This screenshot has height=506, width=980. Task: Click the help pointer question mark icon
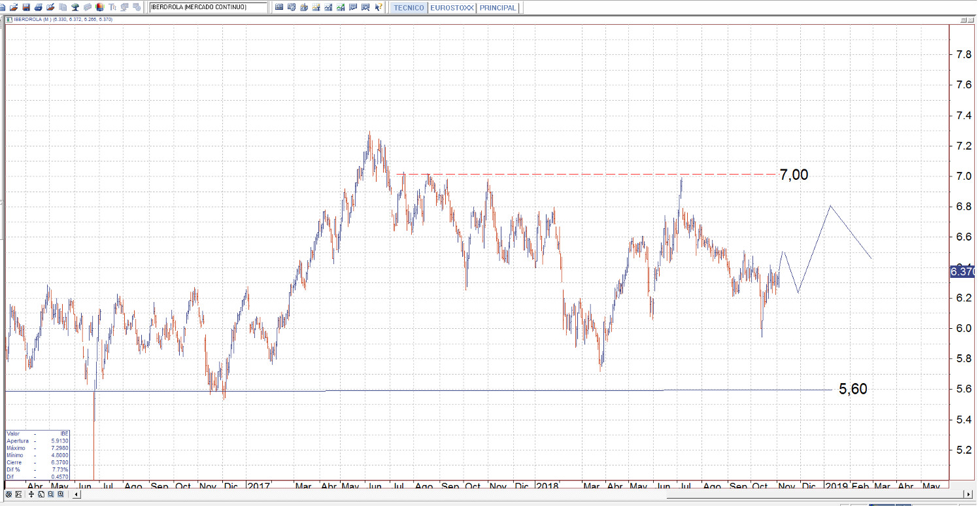click(x=379, y=8)
